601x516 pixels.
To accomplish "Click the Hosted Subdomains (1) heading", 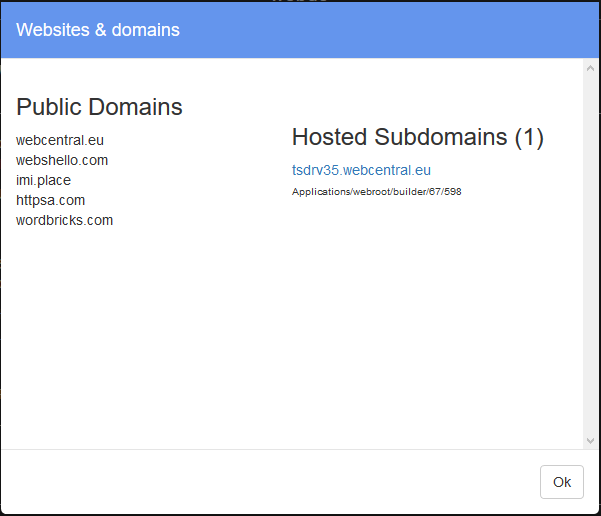I will pyautogui.click(x=418, y=137).
